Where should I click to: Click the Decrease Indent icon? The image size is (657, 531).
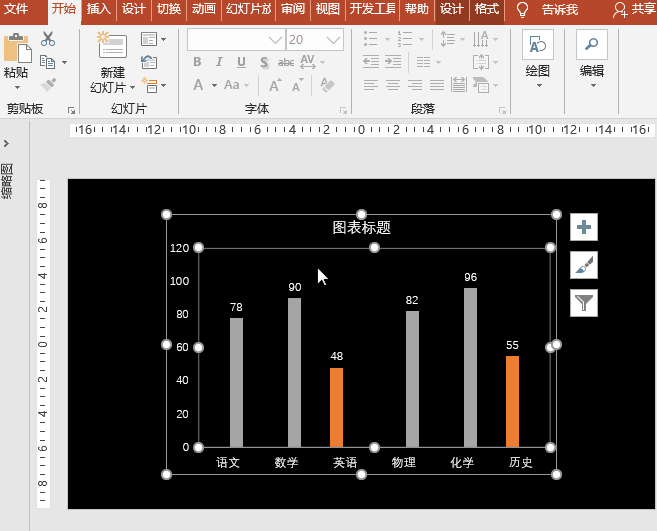coord(371,62)
